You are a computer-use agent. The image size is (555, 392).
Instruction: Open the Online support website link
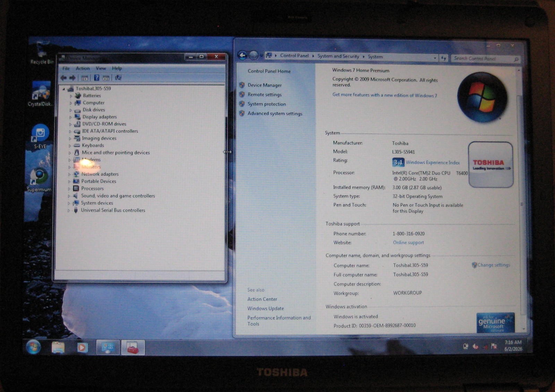408,242
